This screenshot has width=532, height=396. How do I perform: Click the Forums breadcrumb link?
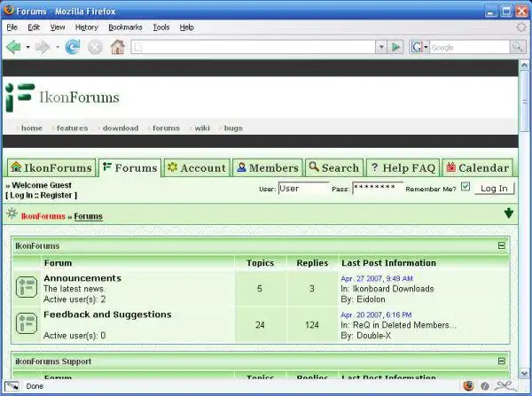coord(88,216)
